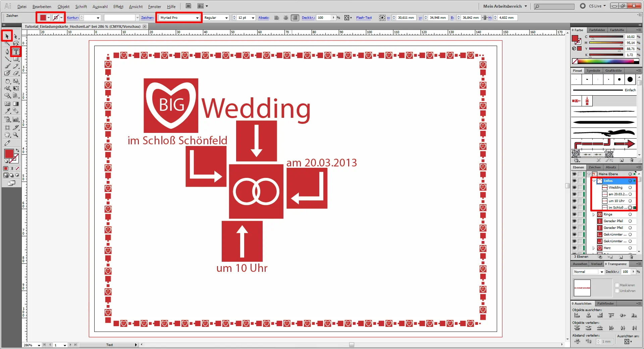Open the Fenster menu
This screenshot has width=644, height=349.
coord(154,6)
